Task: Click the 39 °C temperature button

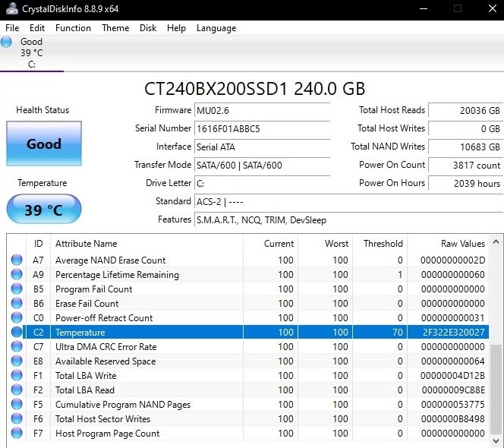Action: (44, 209)
